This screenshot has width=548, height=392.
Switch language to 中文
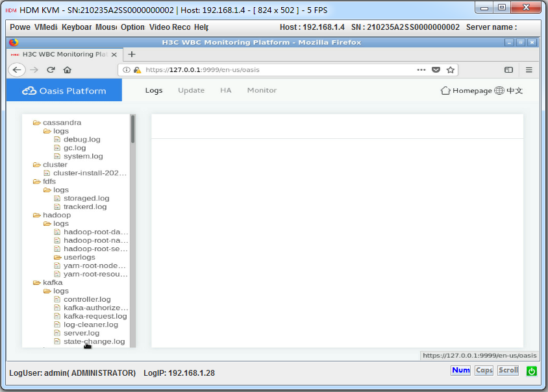tap(514, 91)
